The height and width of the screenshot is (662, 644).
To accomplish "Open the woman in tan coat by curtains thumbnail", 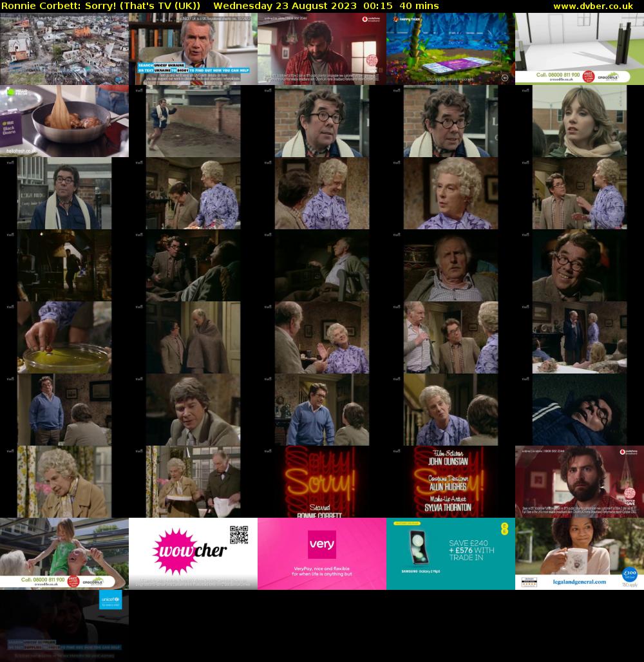I will click(64, 482).
